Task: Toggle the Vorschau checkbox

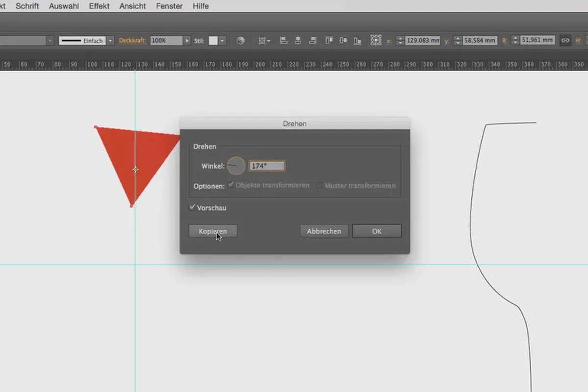Action: click(192, 207)
